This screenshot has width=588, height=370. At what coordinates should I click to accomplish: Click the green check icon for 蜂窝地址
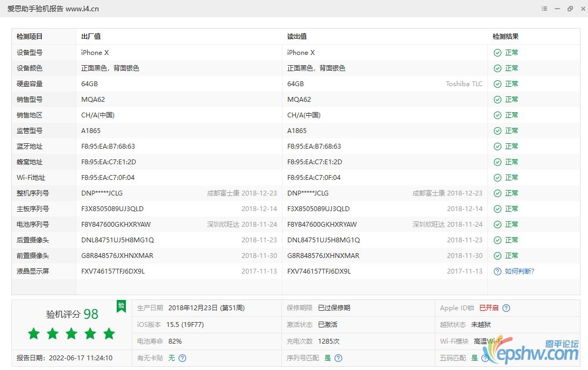click(x=497, y=162)
